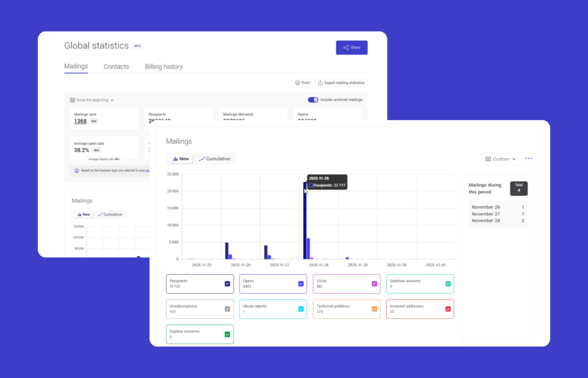Viewport: 588px width, 378px height.
Task: Open the 1368 mailings sent link
Action: pos(80,121)
